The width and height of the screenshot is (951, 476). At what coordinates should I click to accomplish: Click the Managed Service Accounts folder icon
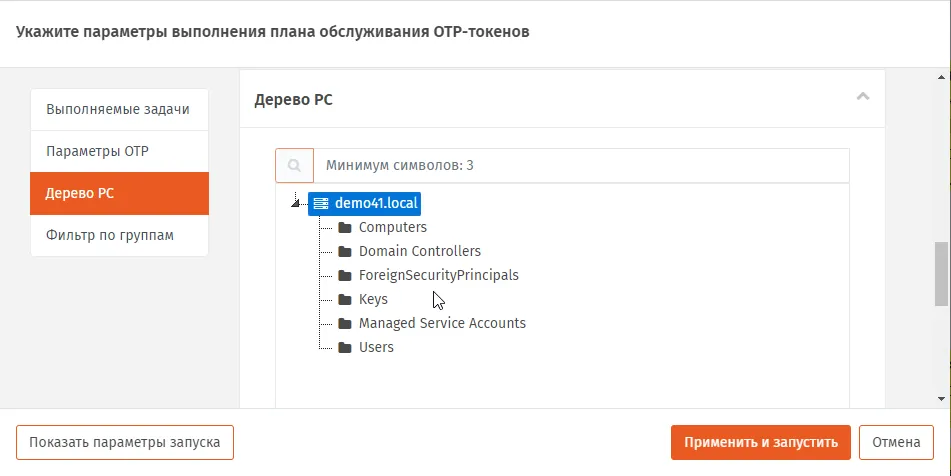pyautogui.click(x=345, y=323)
